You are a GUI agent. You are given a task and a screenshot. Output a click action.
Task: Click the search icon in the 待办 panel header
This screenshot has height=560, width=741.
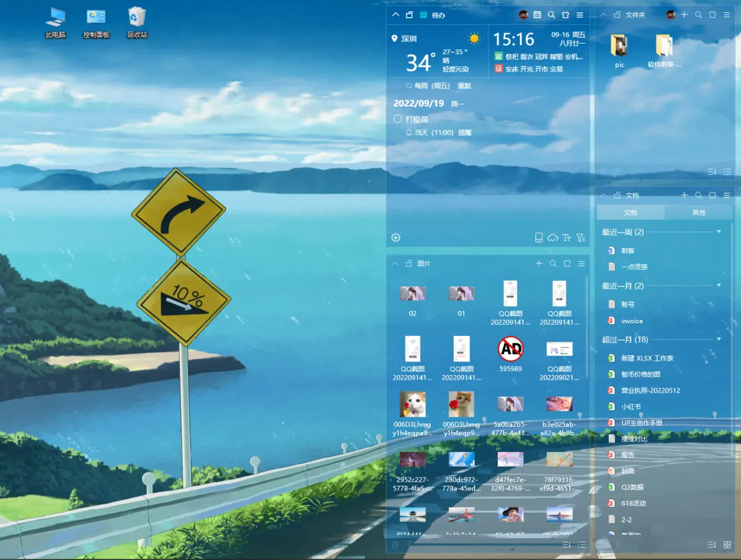pyautogui.click(x=551, y=15)
